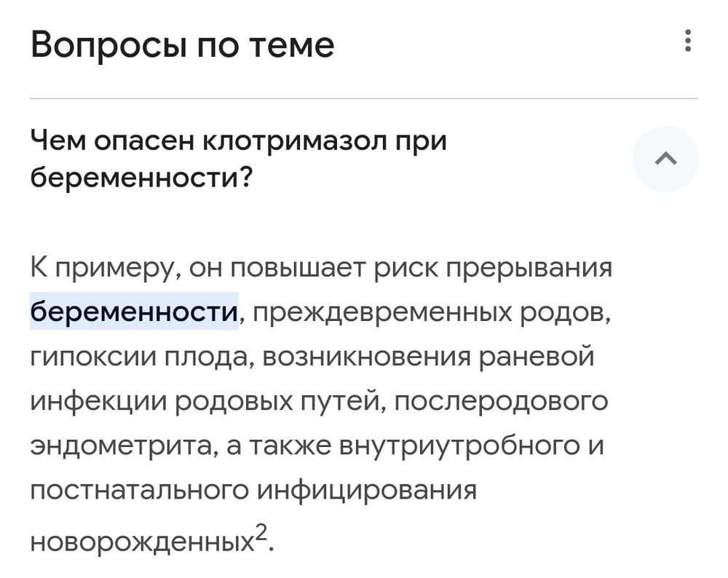Image resolution: width=728 pixels, height=578 pixels.
Task: Click the top dot of the overflow menu icon
Action: click(688, 33)
